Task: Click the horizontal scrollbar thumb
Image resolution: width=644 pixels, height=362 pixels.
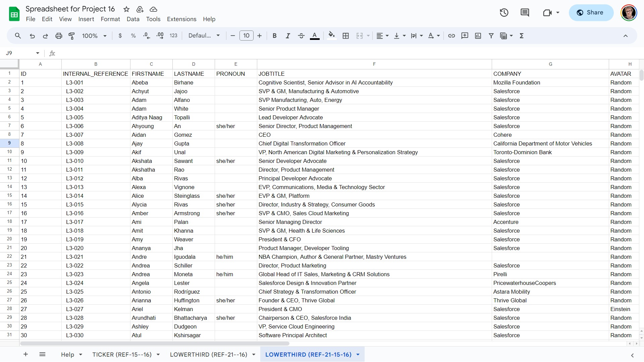Action: (x=154, y=344)
